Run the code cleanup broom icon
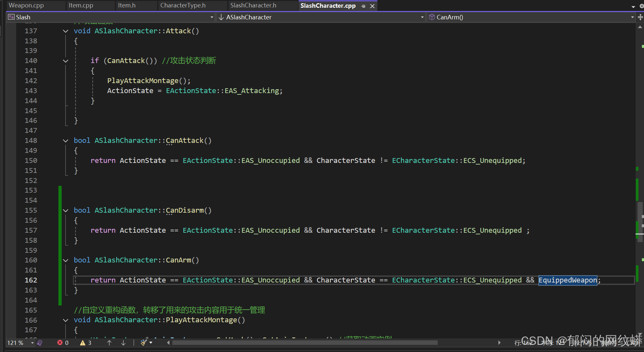644x352 pixels. pos(144,343)
